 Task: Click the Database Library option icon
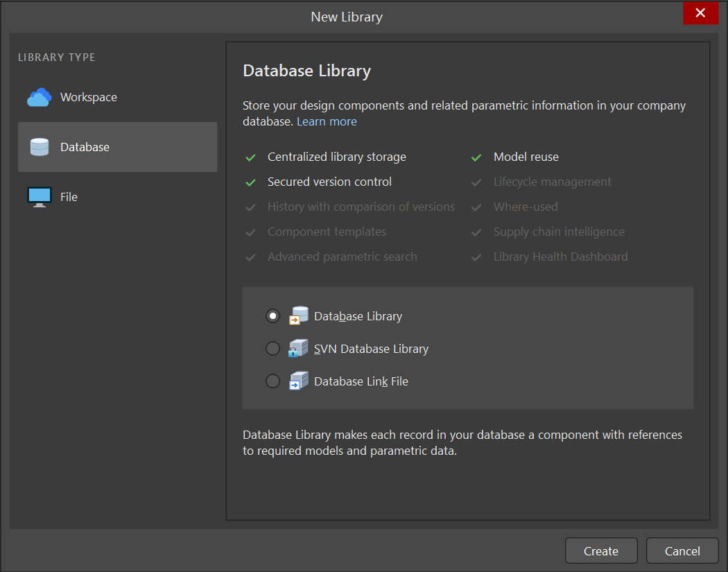click(298, 316)
